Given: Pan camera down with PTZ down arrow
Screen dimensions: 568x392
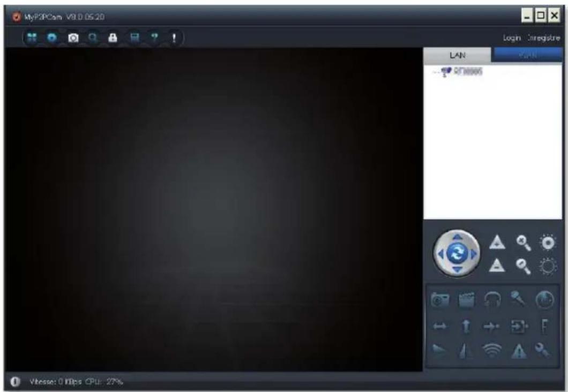Looking at the screenshot, I should 457,269.
